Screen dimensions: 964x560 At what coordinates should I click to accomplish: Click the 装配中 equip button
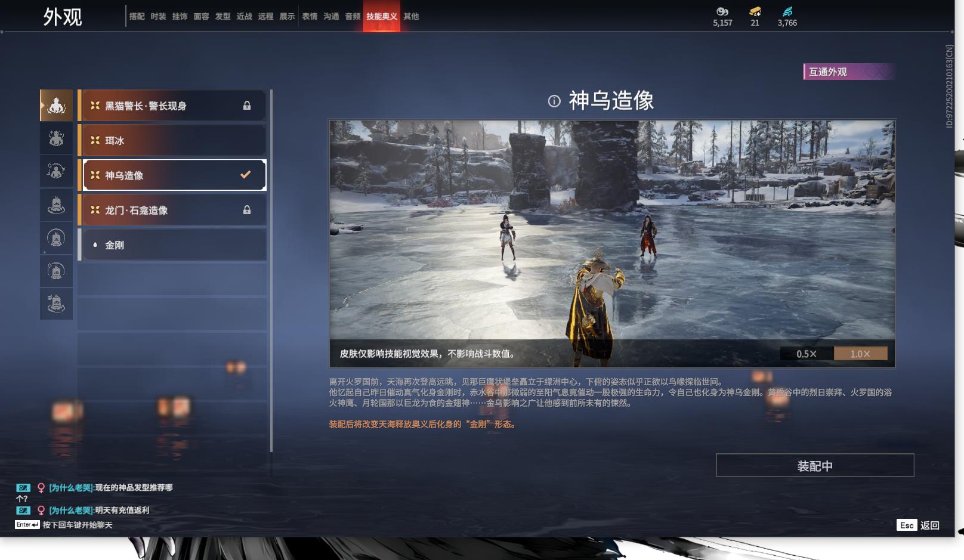[815, 466]
